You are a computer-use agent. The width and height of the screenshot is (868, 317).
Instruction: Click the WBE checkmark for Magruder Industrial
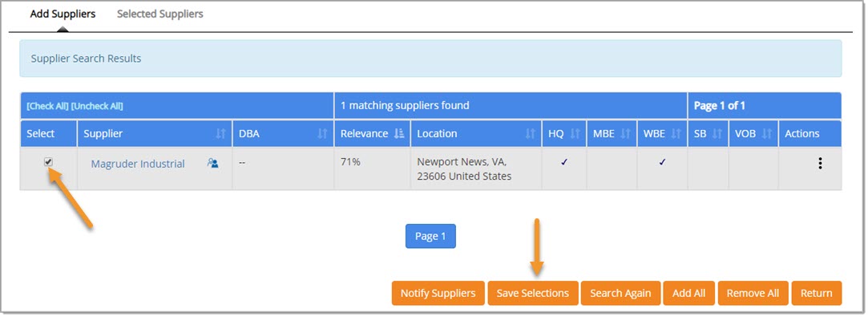662,162
